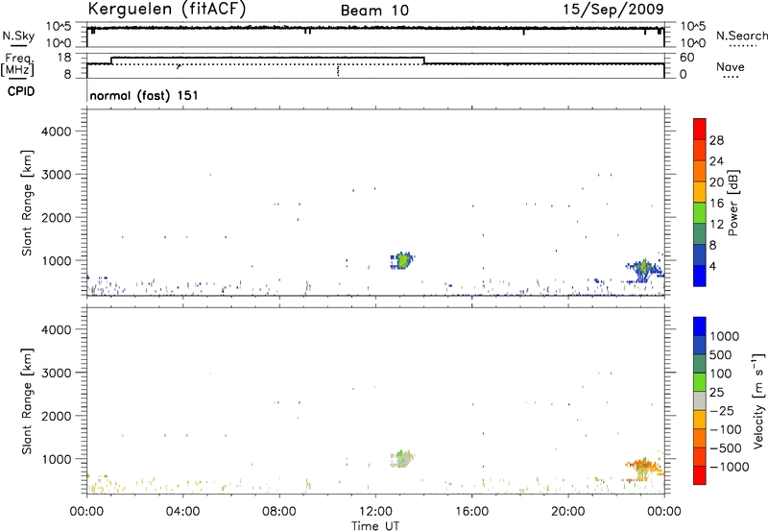Select the '-1000' label on Velocity colorbar

click(x=730, y=467)
